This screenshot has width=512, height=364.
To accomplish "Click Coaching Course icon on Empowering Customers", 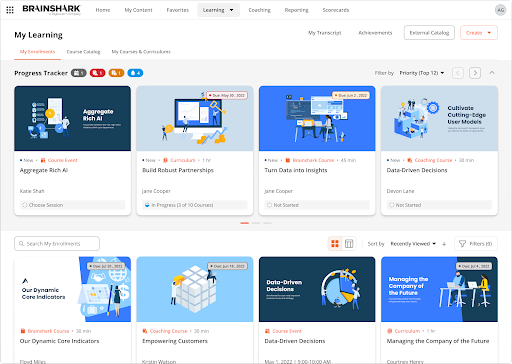I will pyautogui.click(x=145, y=331).
